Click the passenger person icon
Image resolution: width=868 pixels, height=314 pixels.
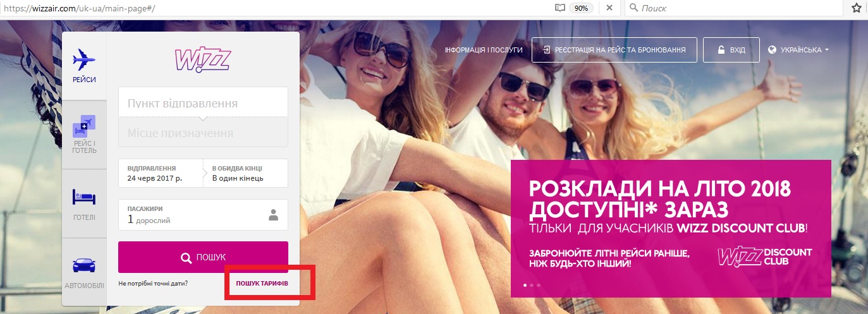pos(273,215)
